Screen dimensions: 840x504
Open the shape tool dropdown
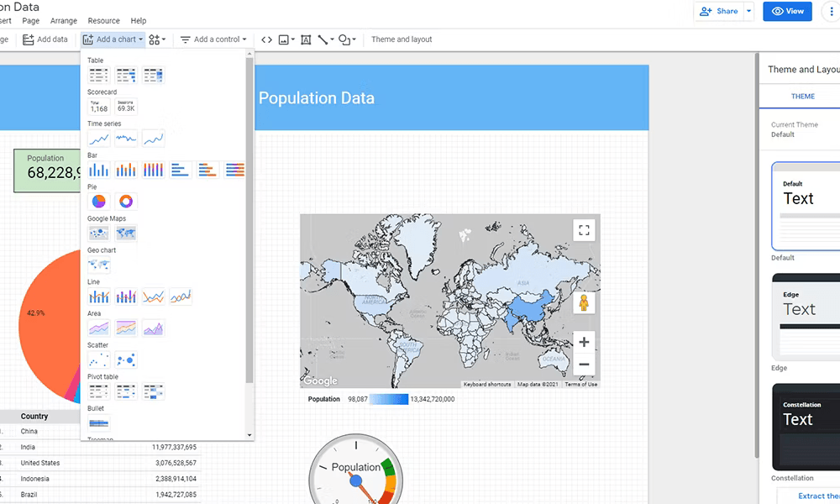(x=347, y=39)
